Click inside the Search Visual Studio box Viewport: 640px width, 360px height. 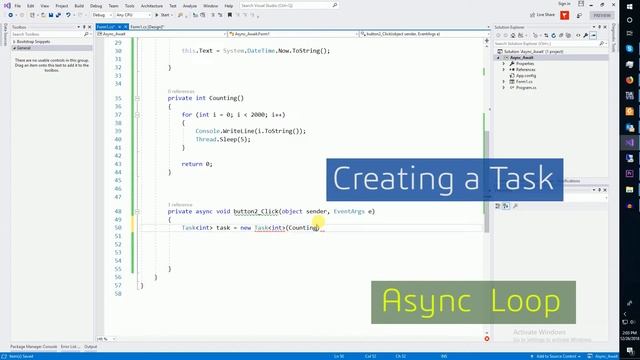pyautogui.click(x=288, y=6)
